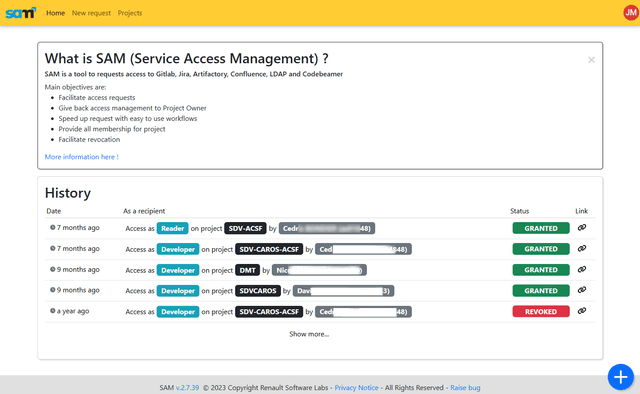Open link icon for SDV-ACSF Reader request
The image size is (640, 394).
(x=582, y=228)
